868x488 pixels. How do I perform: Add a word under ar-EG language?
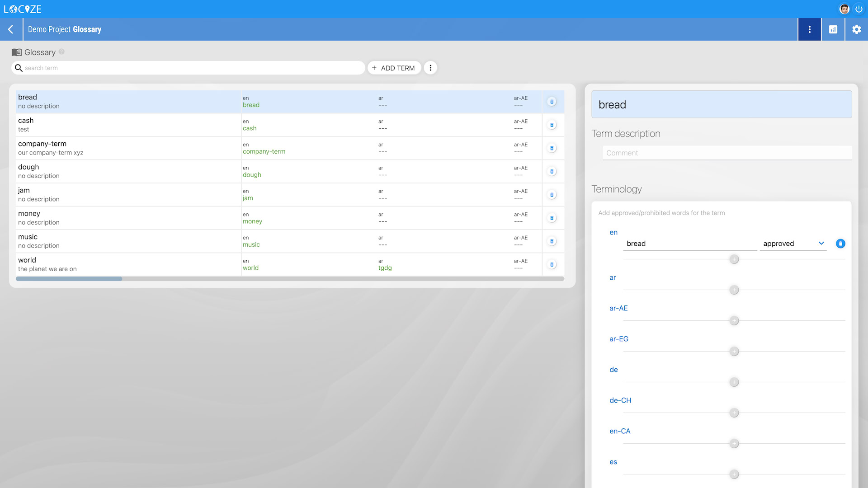pos(734,352)
